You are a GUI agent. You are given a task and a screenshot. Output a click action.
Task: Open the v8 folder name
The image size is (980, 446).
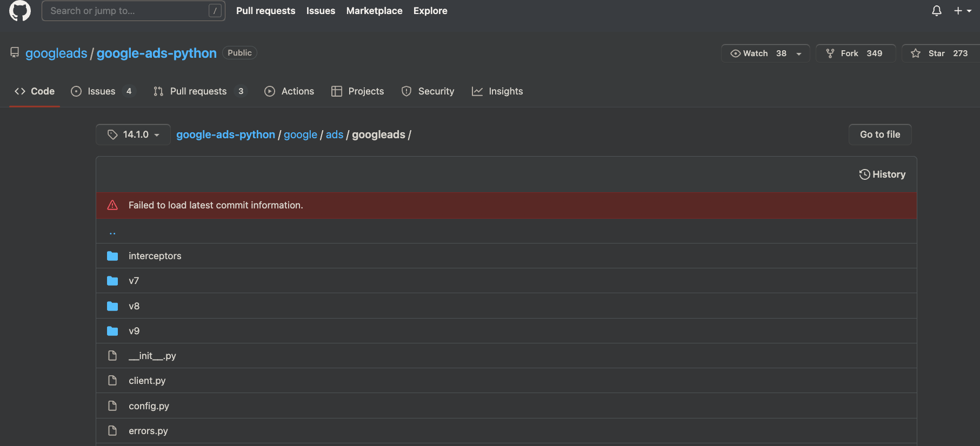pos(134,306)
